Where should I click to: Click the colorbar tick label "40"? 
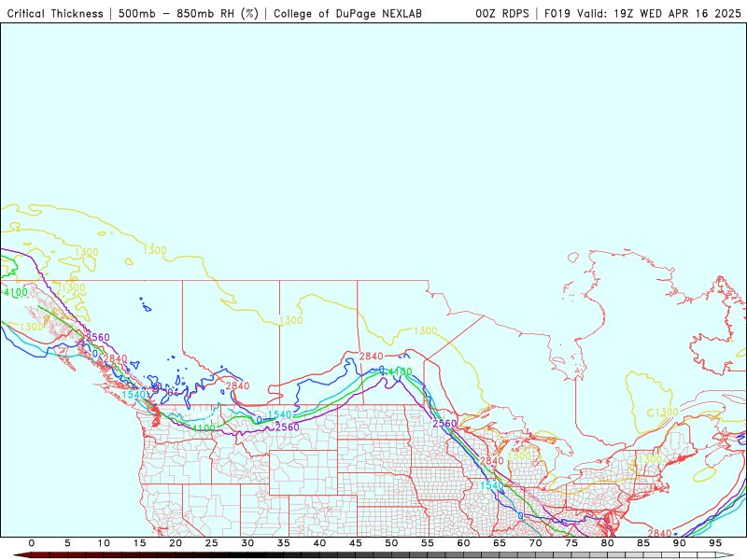(319, 543)
